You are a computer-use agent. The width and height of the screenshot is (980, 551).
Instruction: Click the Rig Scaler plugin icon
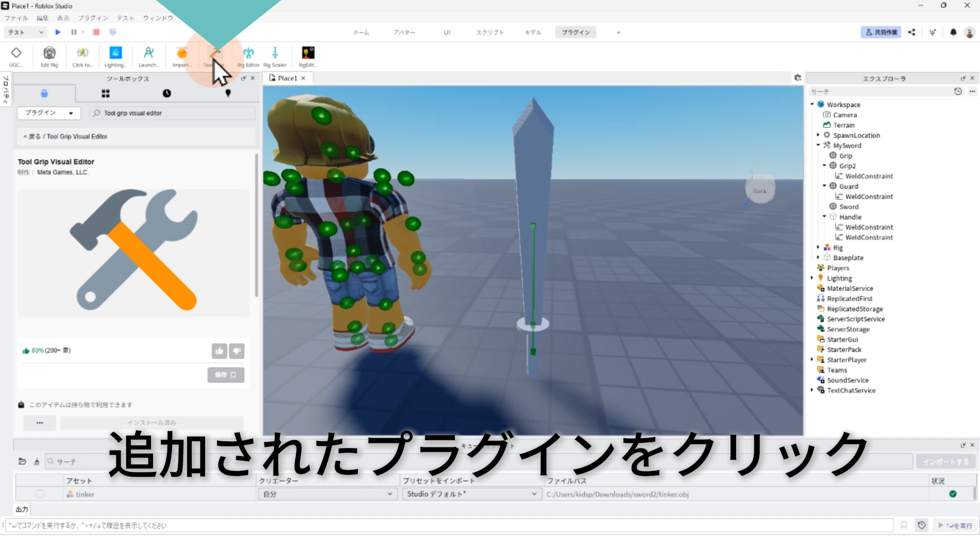click(x=275, y=54)
